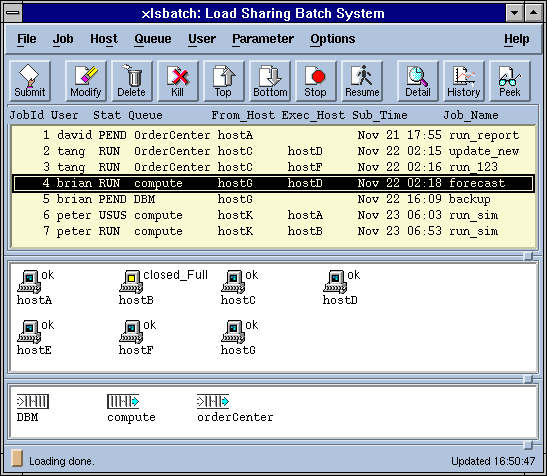This screenshot has height=476, width=547.
Task: Click the Bottom toolbar icon
Action: [x=270, y=81]
